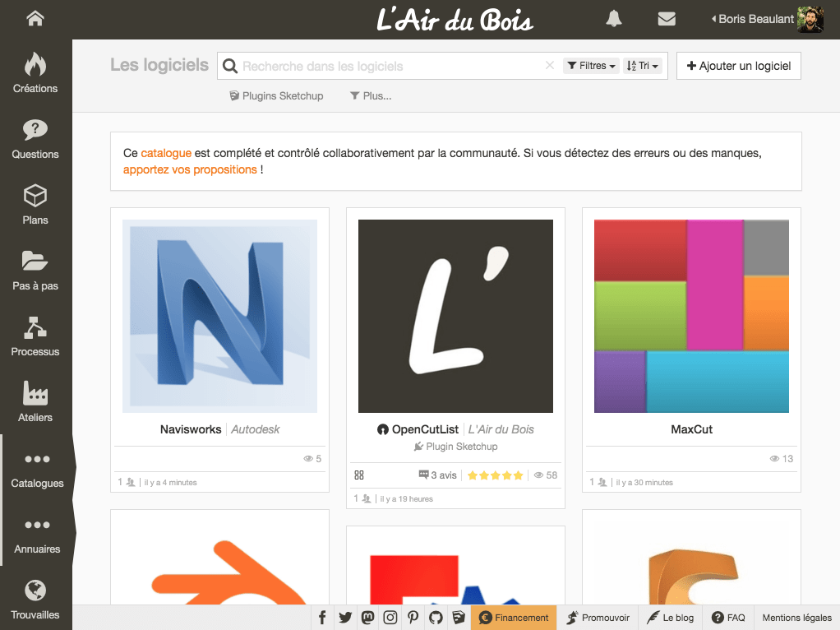
Task: Click the star rating on OpenCutList
Action: pos(495,475)
